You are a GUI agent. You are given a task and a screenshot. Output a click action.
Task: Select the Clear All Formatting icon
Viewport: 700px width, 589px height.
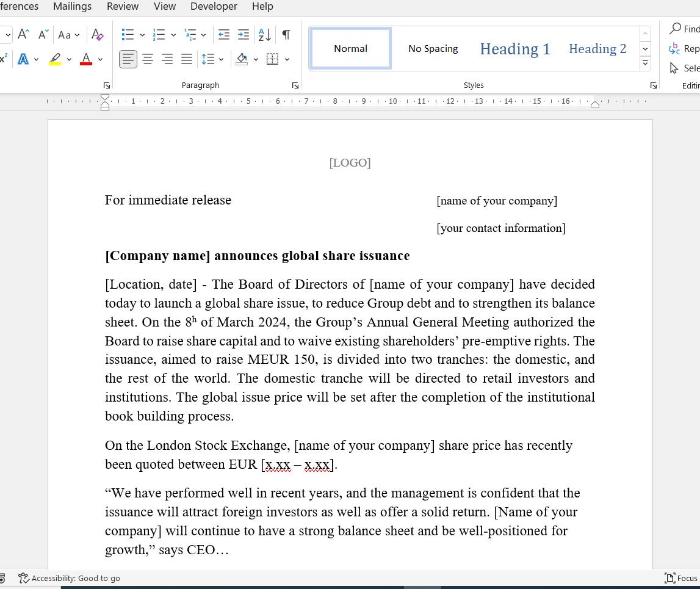click(98, 35)
